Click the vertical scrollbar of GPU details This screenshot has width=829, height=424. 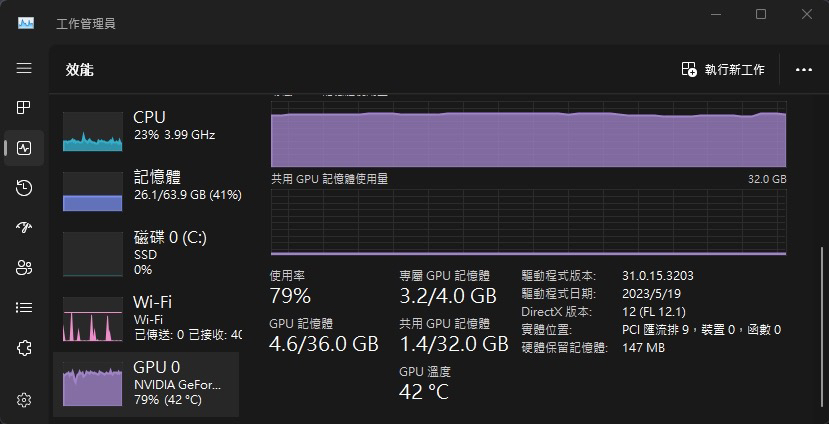click(x=823, y=300)
